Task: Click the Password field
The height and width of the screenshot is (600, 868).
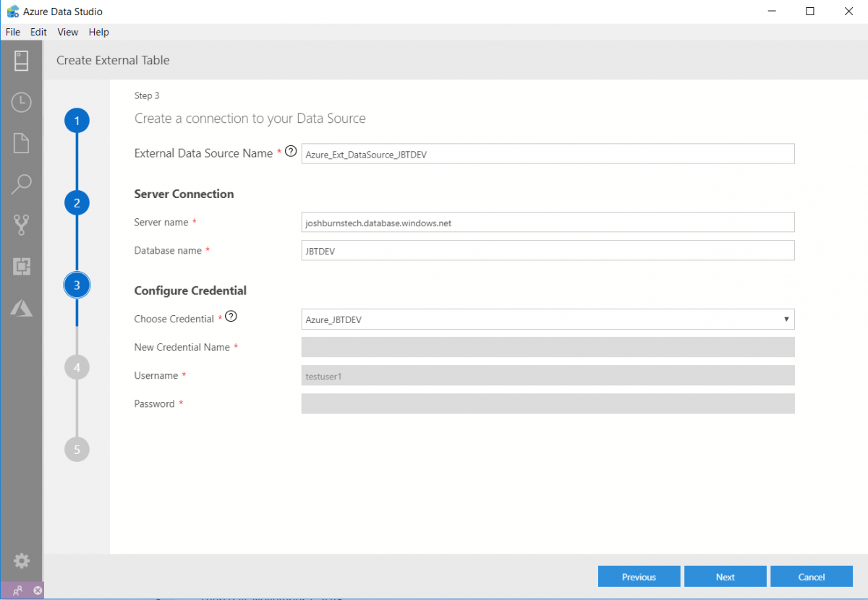Action: (x=548, y=403)
